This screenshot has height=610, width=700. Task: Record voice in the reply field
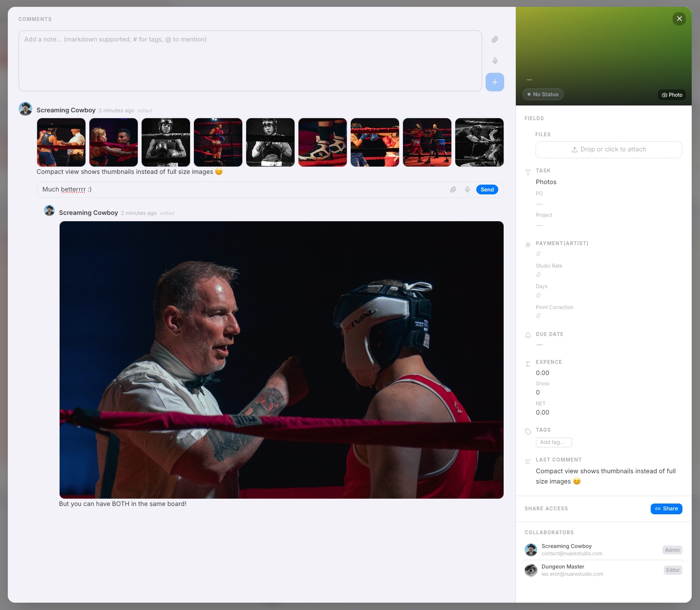tap(467, 189)
